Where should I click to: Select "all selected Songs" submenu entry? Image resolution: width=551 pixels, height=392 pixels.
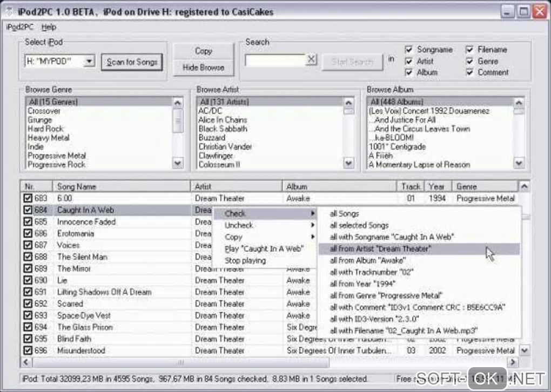pos(419,225)
